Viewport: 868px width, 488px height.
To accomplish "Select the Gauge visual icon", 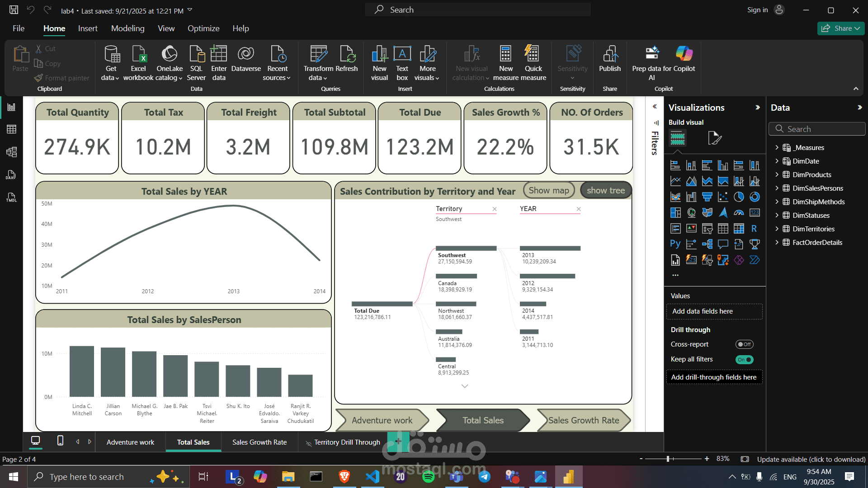I will pos(738,212).
